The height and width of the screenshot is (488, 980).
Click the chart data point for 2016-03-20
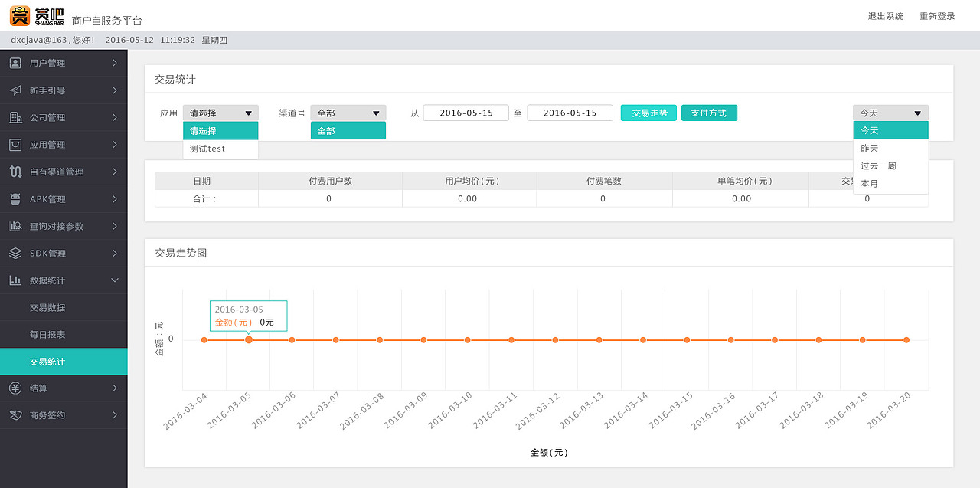pos(906,339)
